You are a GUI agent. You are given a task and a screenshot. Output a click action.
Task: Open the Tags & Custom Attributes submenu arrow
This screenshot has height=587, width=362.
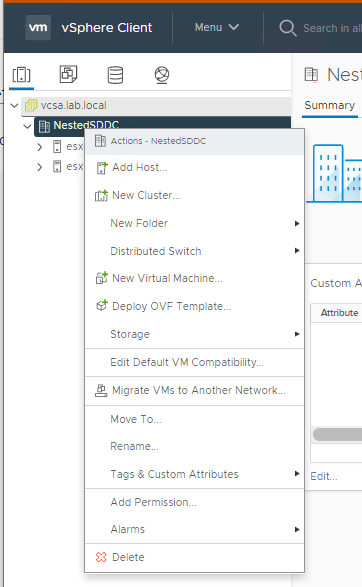(x=297, y=474)
